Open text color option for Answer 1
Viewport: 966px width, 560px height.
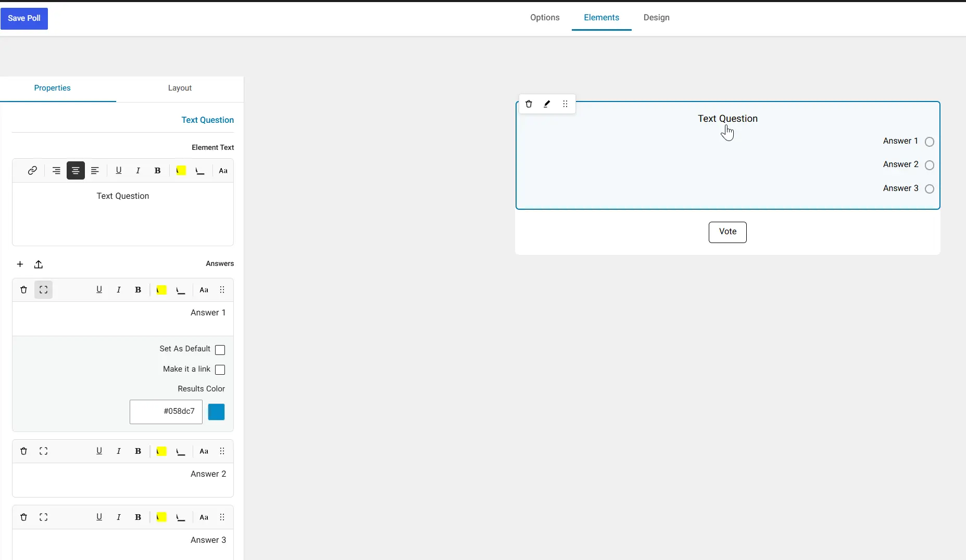(x=181, y=290)
